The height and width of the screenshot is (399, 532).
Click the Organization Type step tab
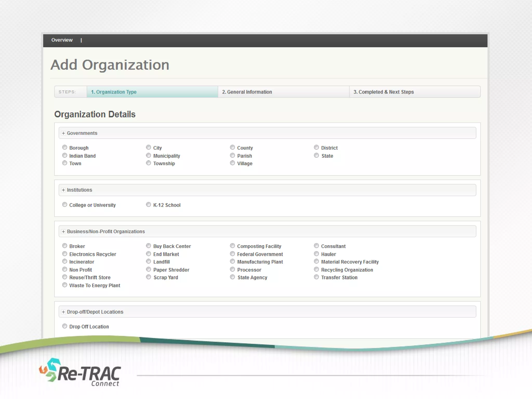[114, 92]
